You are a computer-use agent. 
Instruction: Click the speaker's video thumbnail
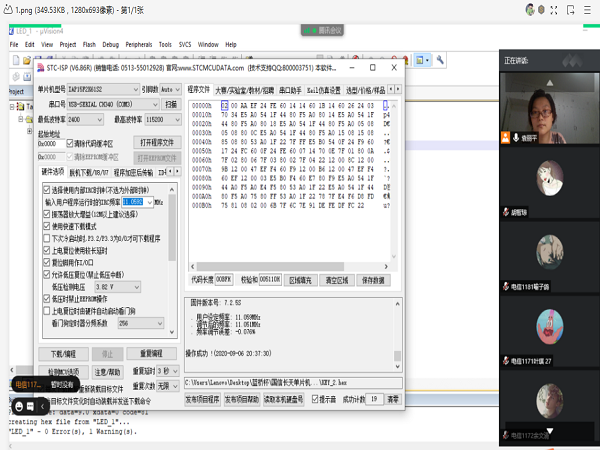[549, 108]
